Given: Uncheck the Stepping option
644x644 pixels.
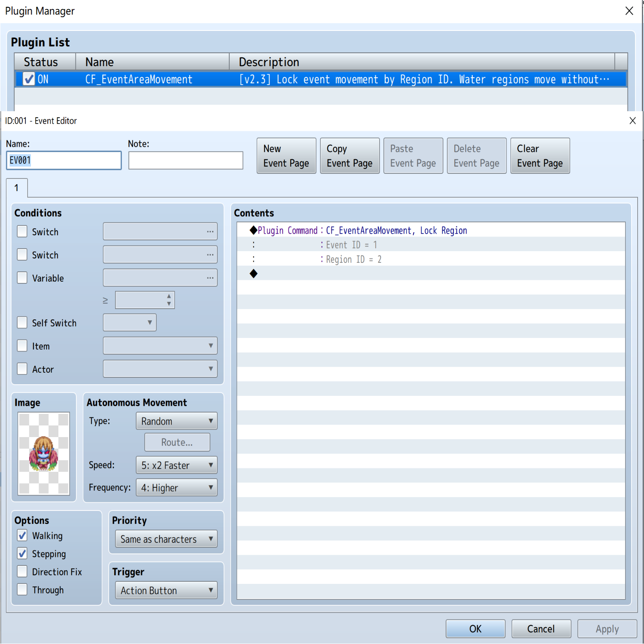Looking at the screenshot, I should pyautogui.click(x=22, y=553).
